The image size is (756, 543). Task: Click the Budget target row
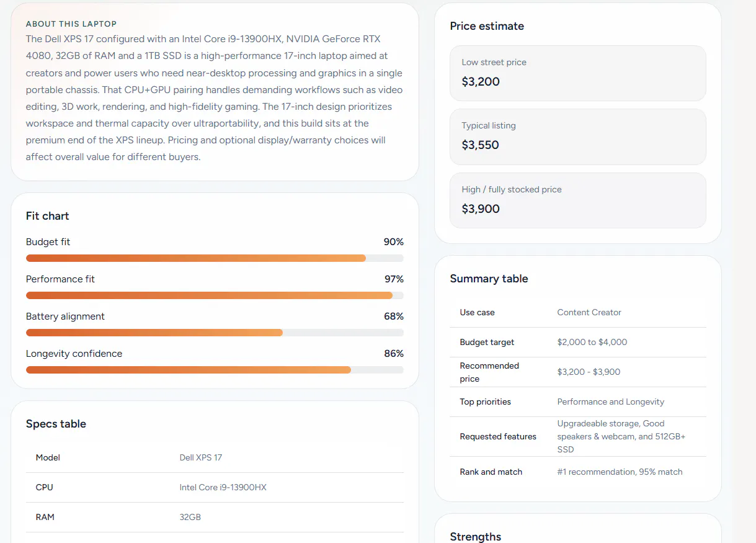point(578,343)
